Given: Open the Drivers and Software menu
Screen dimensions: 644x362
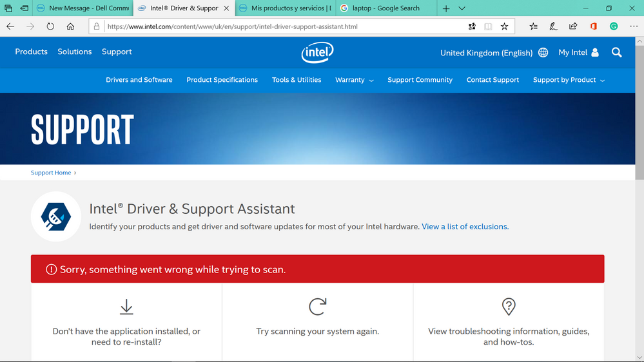Looking at the screenshot, I should pyautogui.click(x=139, y=80).
